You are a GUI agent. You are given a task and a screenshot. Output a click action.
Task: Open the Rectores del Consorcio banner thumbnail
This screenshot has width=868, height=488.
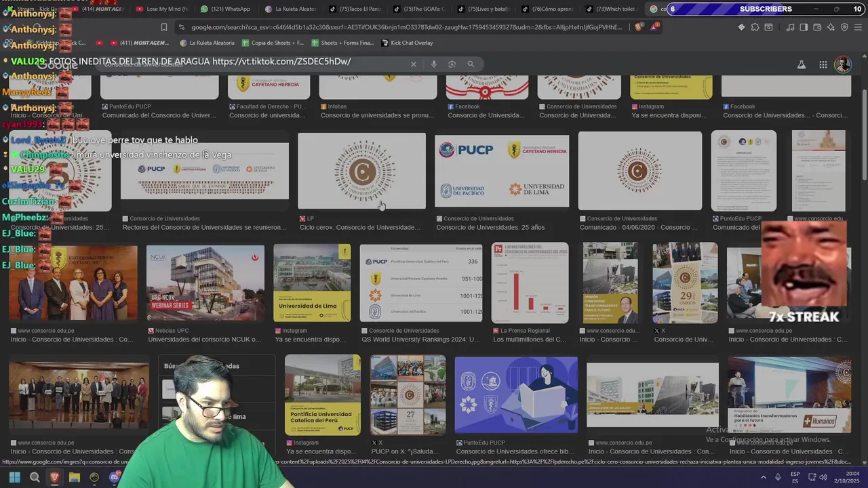(x=204, y=171)
